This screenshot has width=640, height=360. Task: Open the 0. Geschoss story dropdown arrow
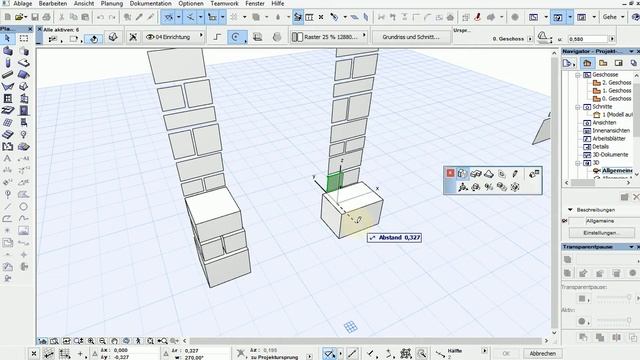(x=530, y=39)
